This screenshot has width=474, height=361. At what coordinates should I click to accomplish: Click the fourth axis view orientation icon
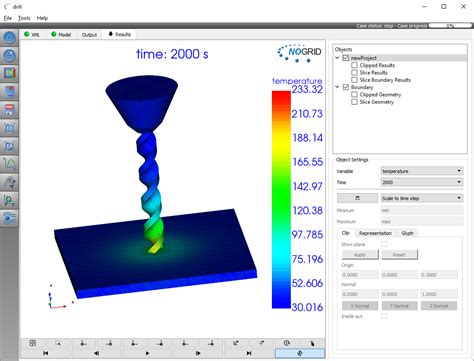[160, 343]
